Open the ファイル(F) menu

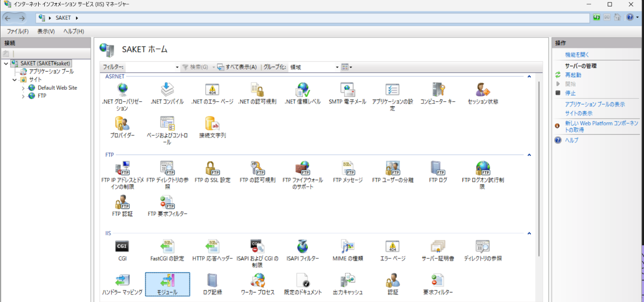[17, 31]
